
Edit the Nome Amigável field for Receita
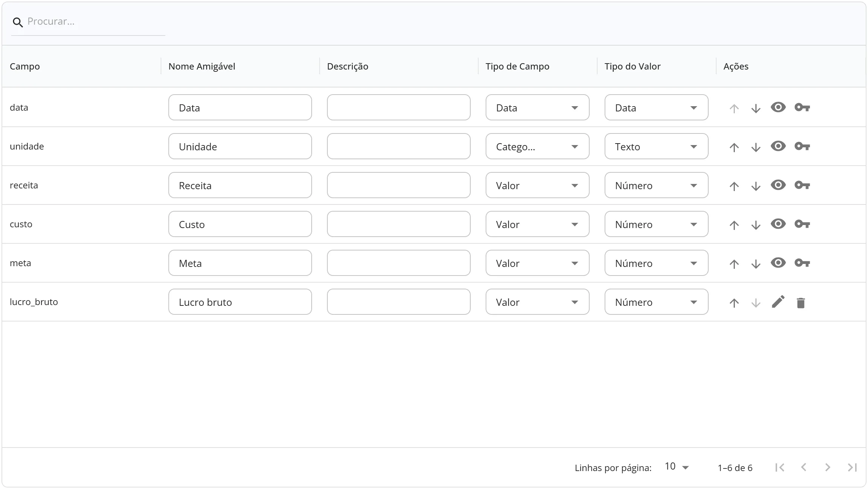pyautogui.click(x=240, y=185)
